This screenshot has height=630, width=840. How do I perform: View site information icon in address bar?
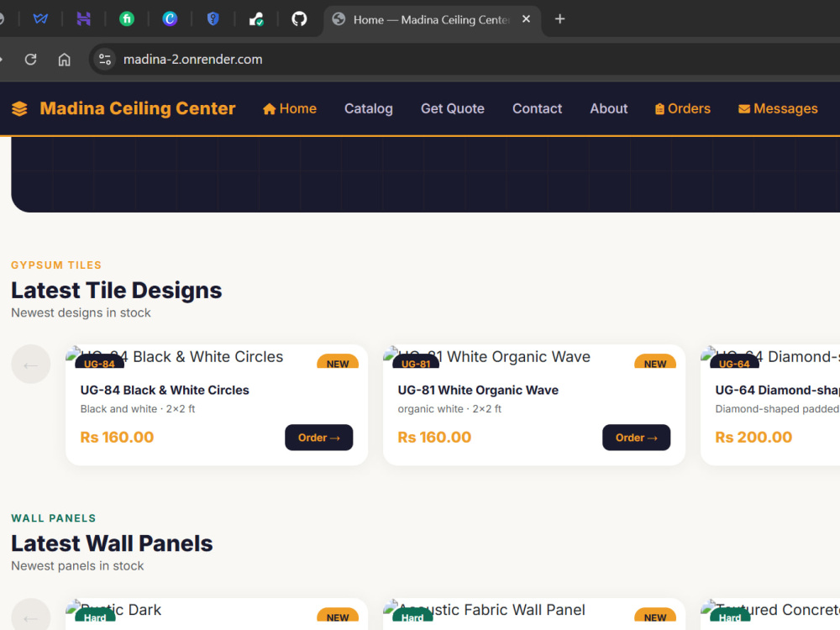[x=105, y=59]
